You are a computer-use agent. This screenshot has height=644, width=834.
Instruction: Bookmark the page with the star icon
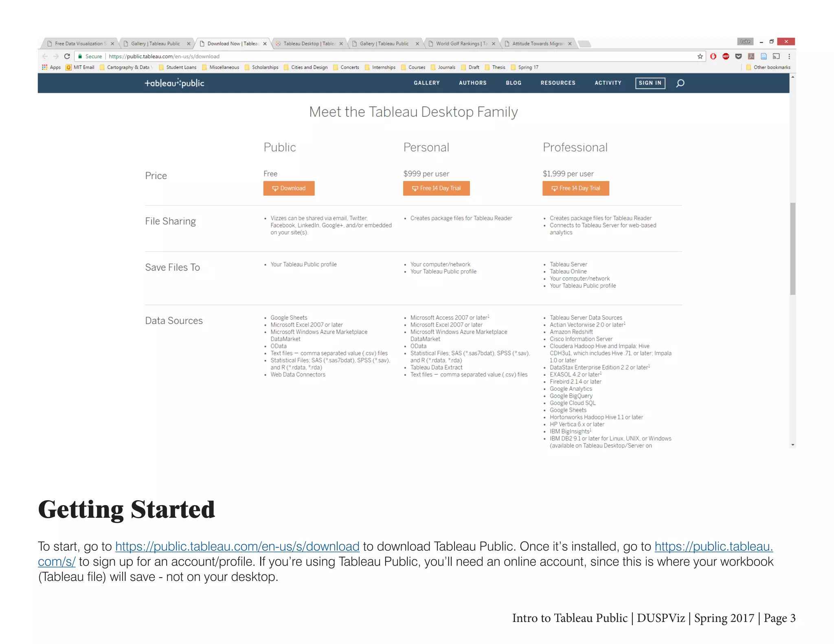point(700,56)
